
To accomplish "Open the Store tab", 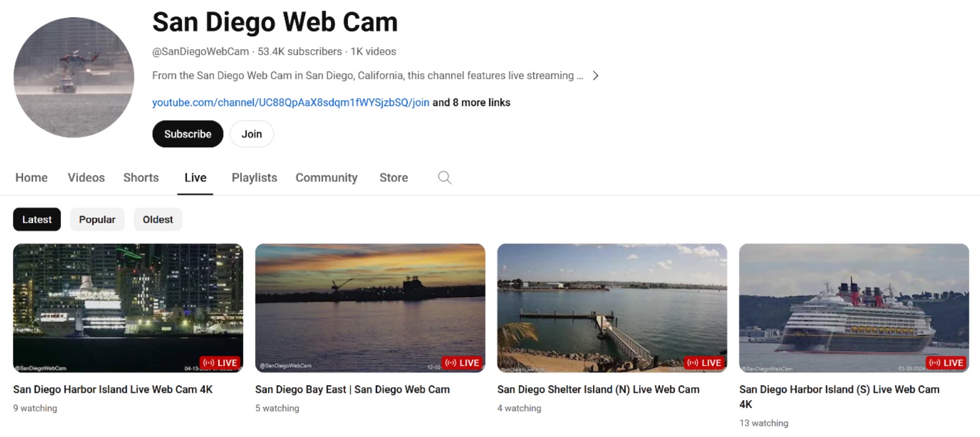I will 394,177.
